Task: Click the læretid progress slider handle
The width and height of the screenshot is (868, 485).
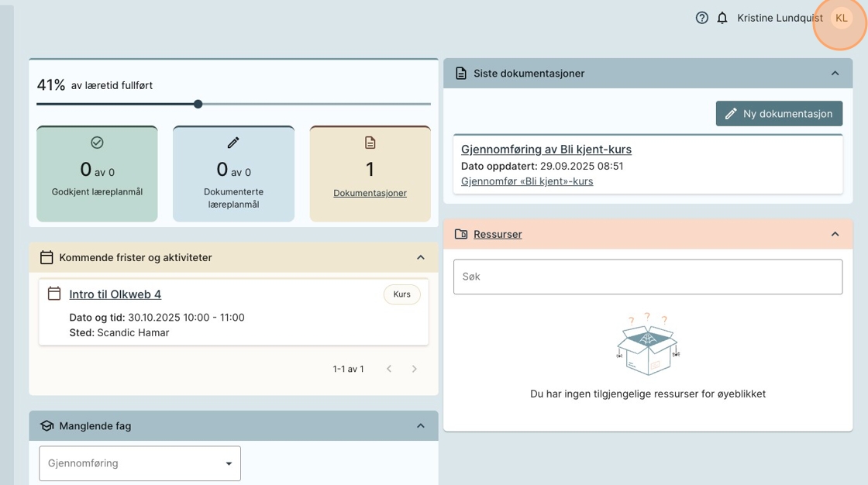Action: pos(198,104)
